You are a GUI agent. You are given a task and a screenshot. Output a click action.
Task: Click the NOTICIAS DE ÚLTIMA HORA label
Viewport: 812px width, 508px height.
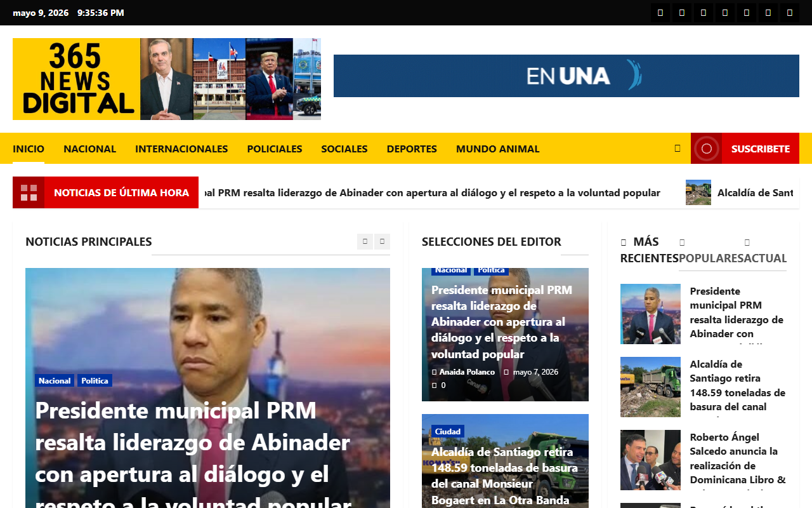(121, 192)
